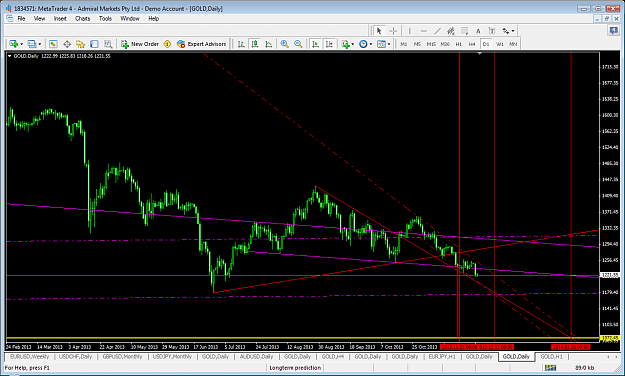Screen dimensions: 625x376
Task: Zoom in on the chart
Action: pyautogui.click(x=285, y=44)
